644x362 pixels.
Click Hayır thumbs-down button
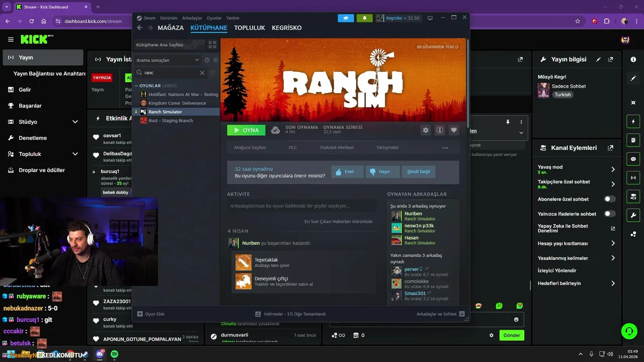point(382,171)
